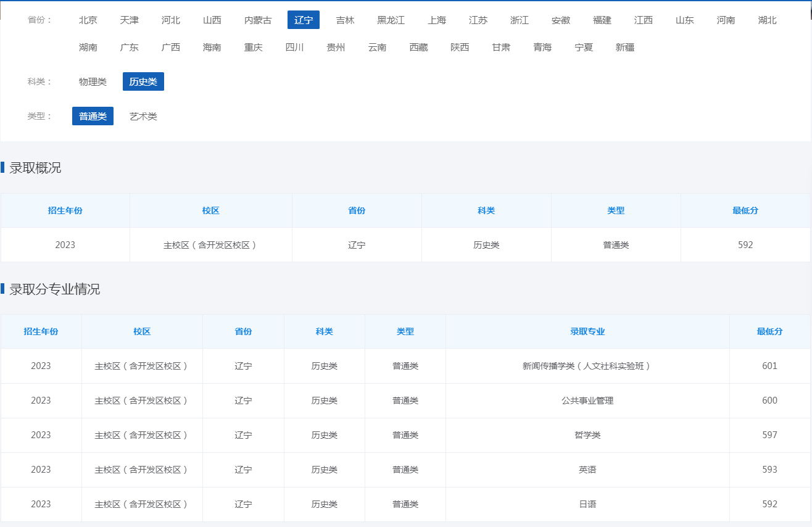
Task: Click 招生年份 header in overview table
Action: (x=65, y=210)
